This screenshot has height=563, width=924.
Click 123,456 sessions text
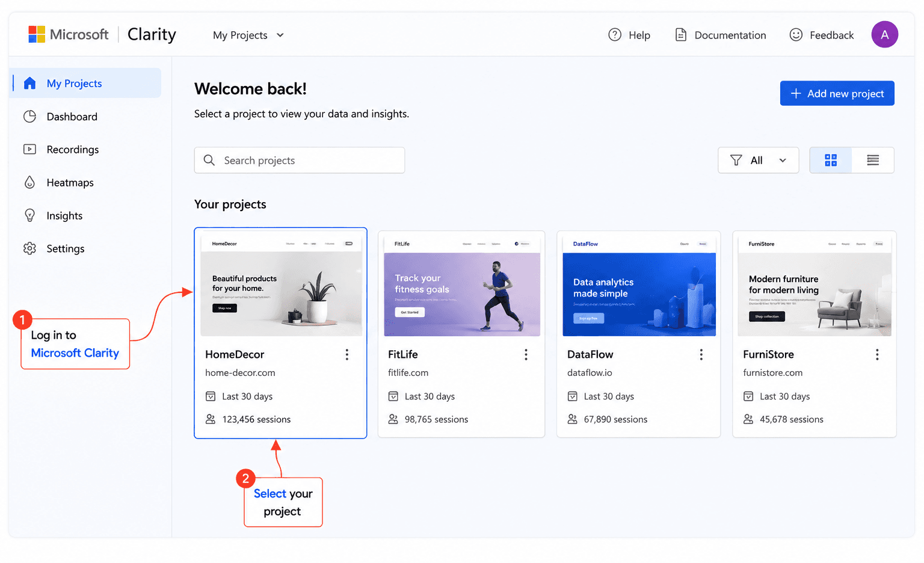[x=256, y=419]
